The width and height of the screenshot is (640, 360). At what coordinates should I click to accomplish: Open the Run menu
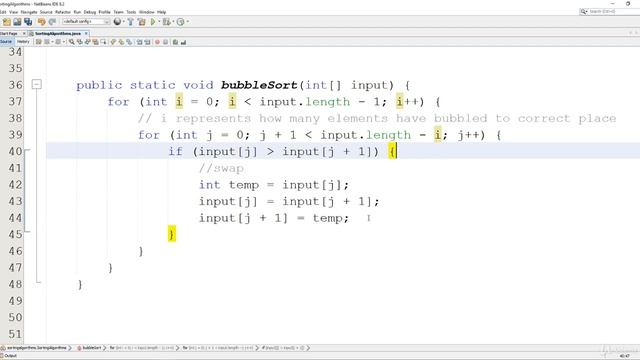point(77,12)
